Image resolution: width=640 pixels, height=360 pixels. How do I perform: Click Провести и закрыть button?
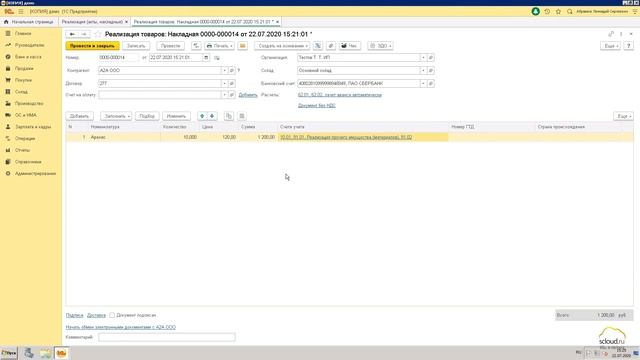pyautogui.click(x=93, y=46)
